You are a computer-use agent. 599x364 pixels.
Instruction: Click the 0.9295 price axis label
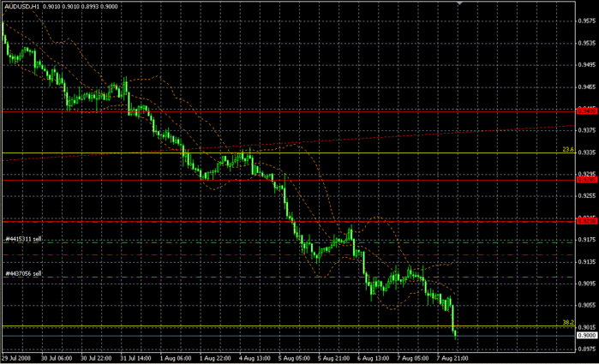click(587, 174)
